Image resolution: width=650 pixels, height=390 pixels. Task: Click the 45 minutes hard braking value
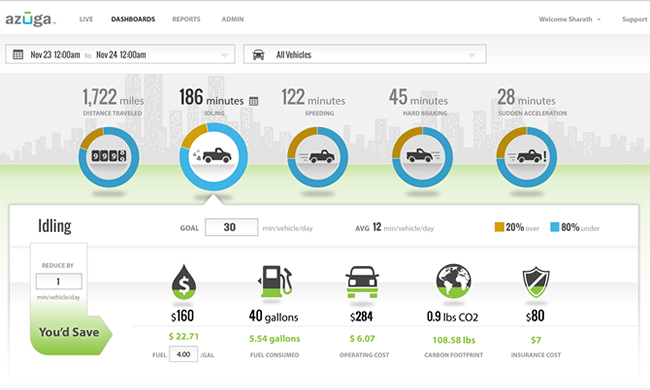pos(418,97)
